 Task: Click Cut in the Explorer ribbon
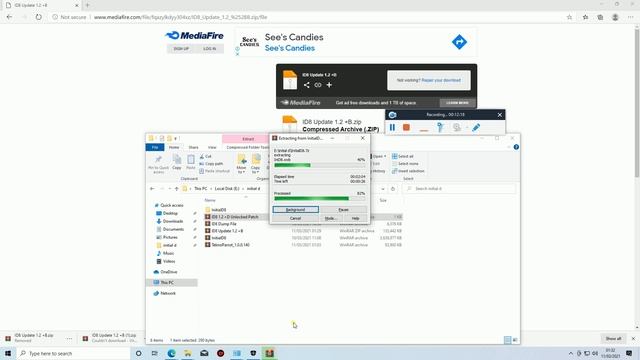[205, 156]
